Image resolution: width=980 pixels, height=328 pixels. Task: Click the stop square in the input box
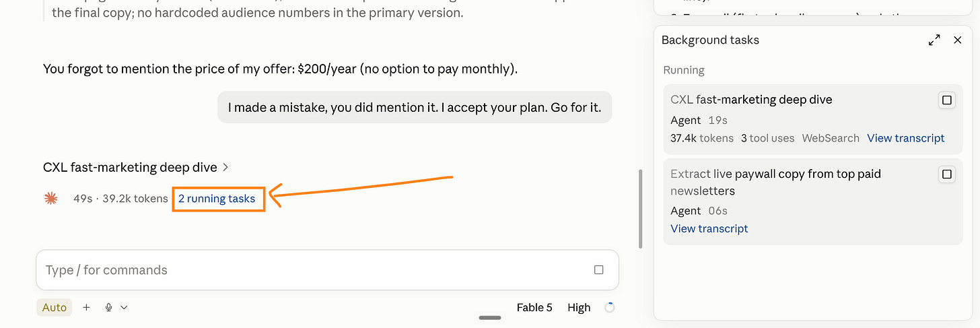599,270
